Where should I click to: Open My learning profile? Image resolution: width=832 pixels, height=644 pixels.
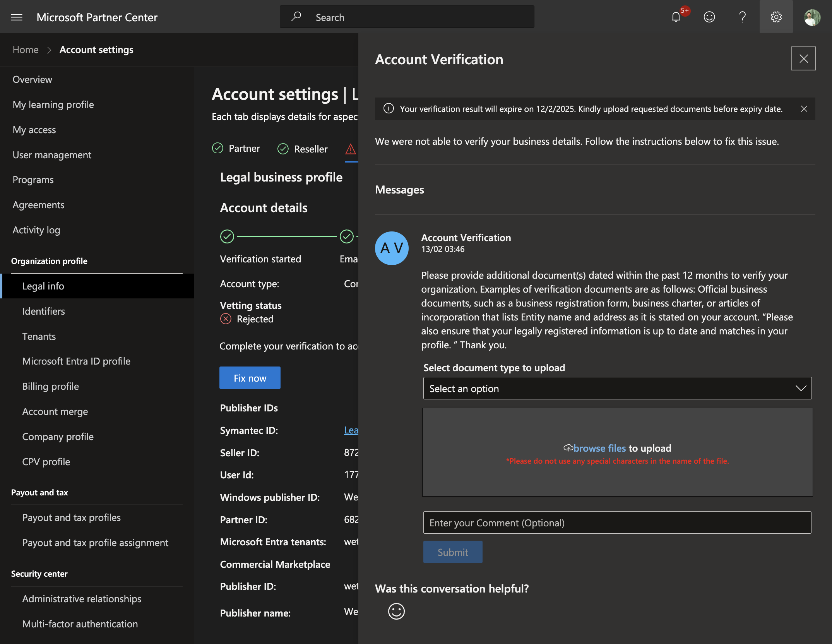pyautogui.click(x=53, y=104)
